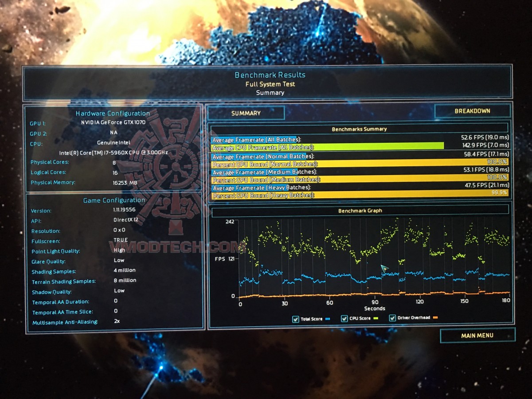Click the Physical Cores label
The width and height of the screenshot is (532, 399).
point(50,162)
